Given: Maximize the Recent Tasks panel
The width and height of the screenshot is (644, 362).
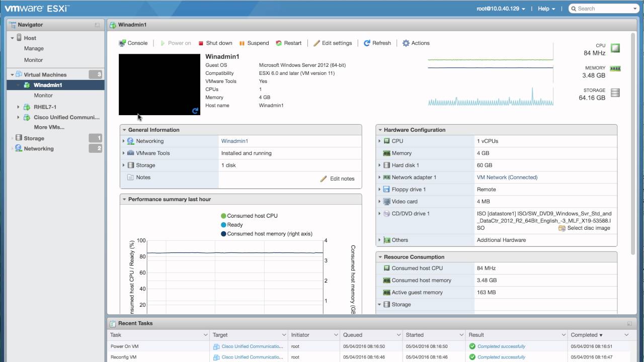Looking at the screenshot, I should (x=629, y=324).
